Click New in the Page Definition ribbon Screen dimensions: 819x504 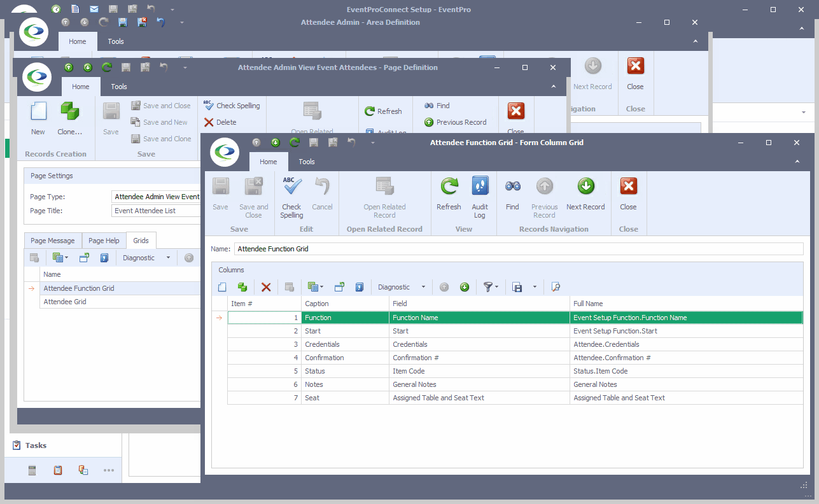tap(38, 119)
